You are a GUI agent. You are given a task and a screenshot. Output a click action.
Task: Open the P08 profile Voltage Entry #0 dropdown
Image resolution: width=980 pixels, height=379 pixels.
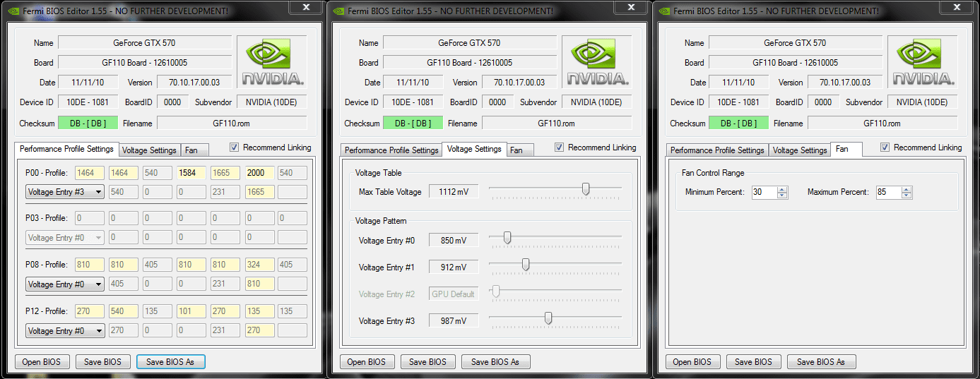(65, 284)
